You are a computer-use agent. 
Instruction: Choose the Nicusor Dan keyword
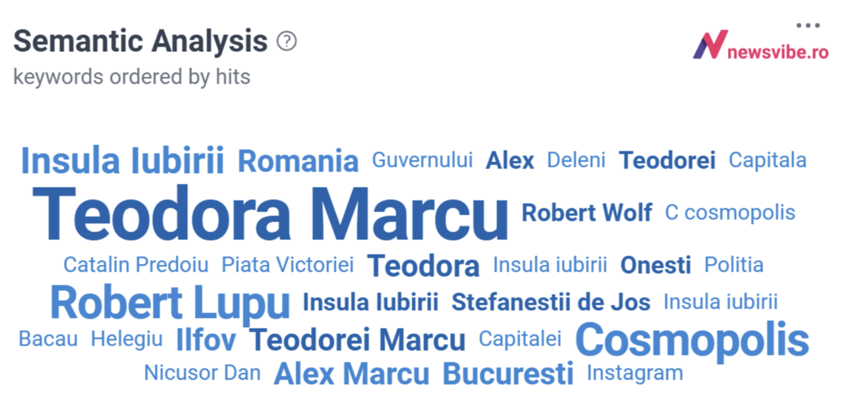click(x=202, y=373)
